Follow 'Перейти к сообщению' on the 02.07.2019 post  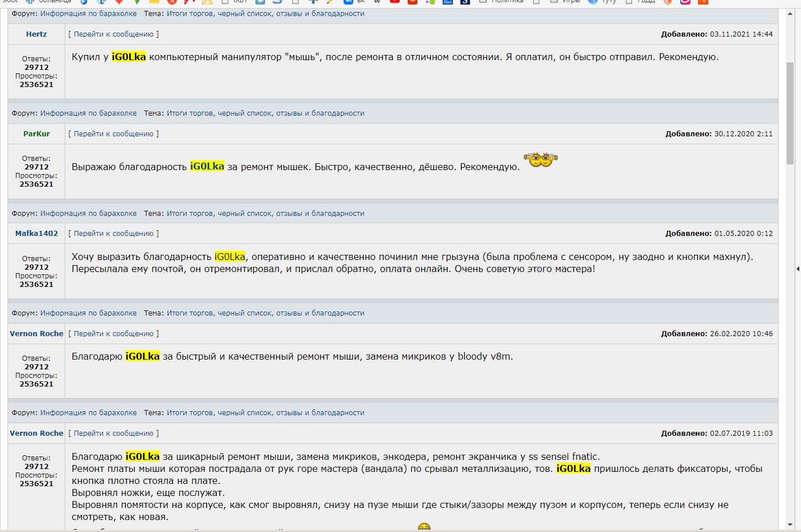coord(113,434)
